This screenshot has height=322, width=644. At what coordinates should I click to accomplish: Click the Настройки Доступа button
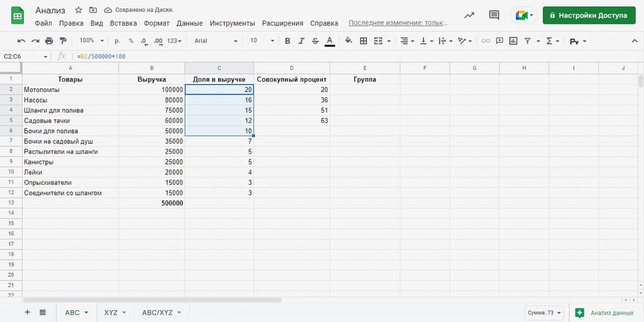(588, 15)
